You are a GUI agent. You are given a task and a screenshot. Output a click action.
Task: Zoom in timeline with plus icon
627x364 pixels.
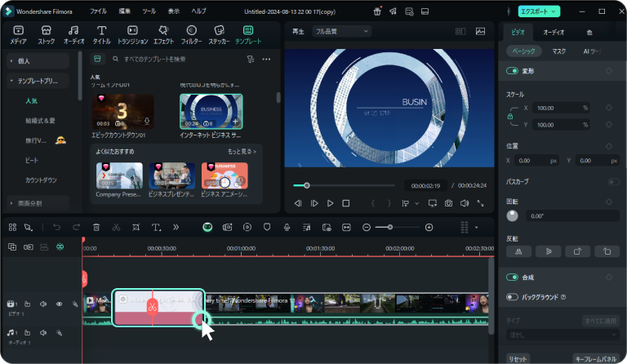tap(429, 228)
